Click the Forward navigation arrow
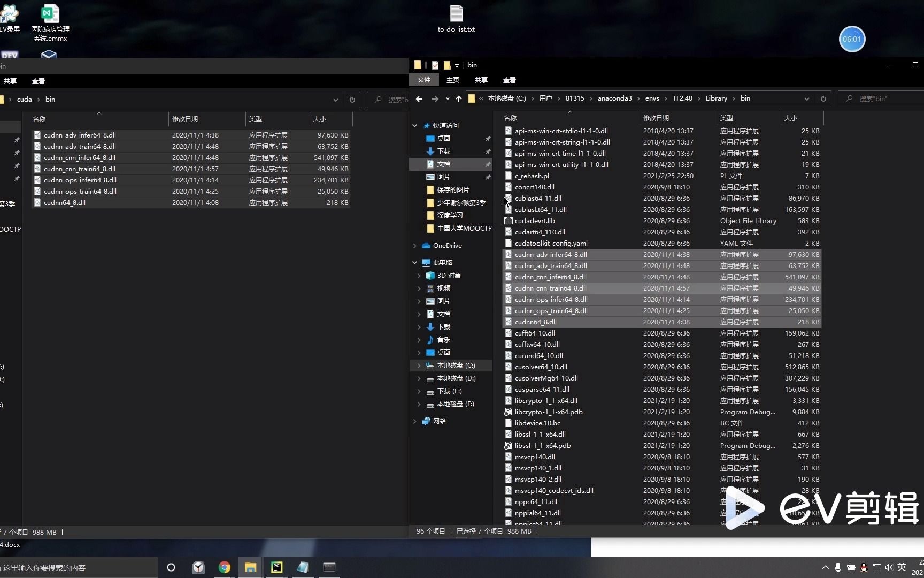This screenshot has width=924, height=578. (x=435, y=99)
